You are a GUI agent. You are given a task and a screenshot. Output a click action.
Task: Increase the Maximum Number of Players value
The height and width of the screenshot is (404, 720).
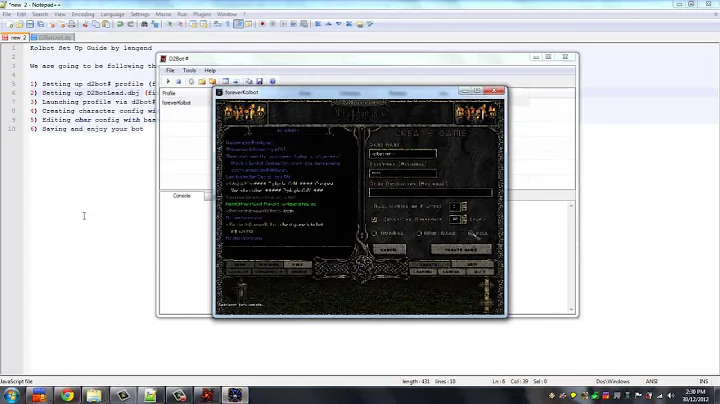click(464, 204)
